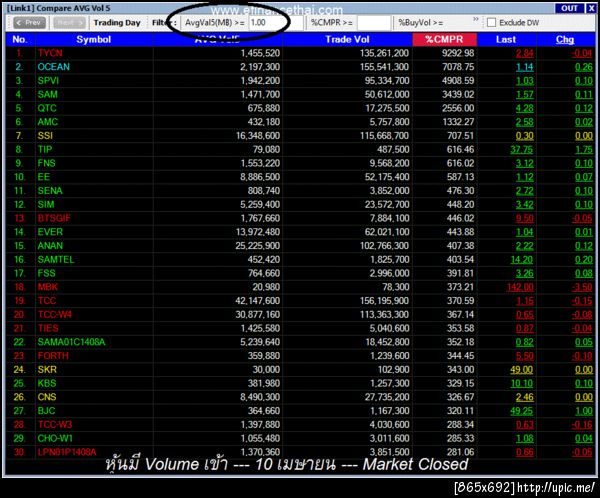Image resolution: width=600 pixels, height=498 pixels.
Task: Select the SAMTEL symbol
Action: point(56,260)
